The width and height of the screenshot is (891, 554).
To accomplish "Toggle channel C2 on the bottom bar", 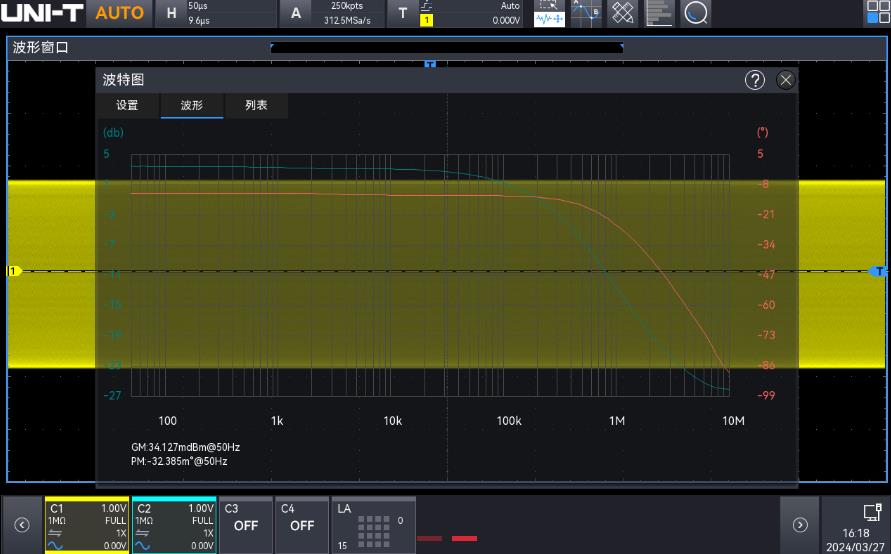I will 174,525.
